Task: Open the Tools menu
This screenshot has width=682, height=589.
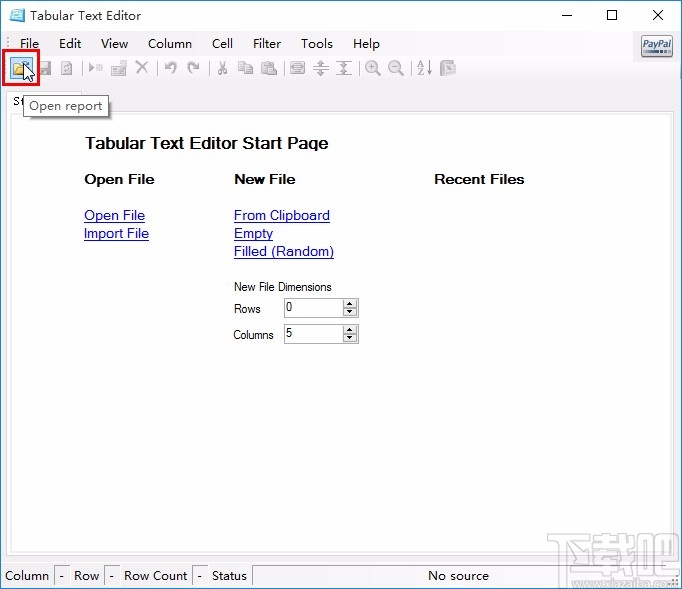Action: 317,44
